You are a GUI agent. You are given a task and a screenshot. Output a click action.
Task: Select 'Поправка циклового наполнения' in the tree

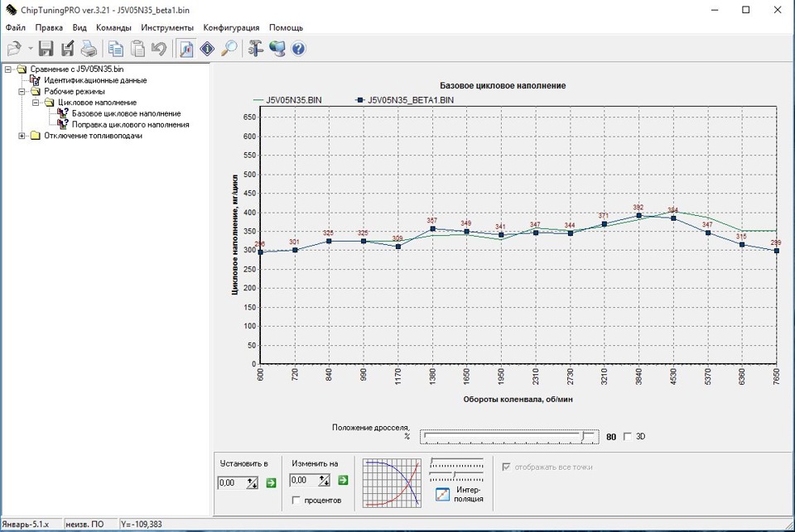click(x=130, y=125)
